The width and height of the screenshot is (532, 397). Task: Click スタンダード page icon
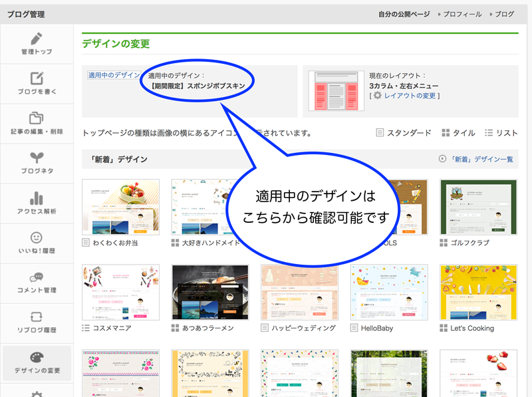pos(380,132)
